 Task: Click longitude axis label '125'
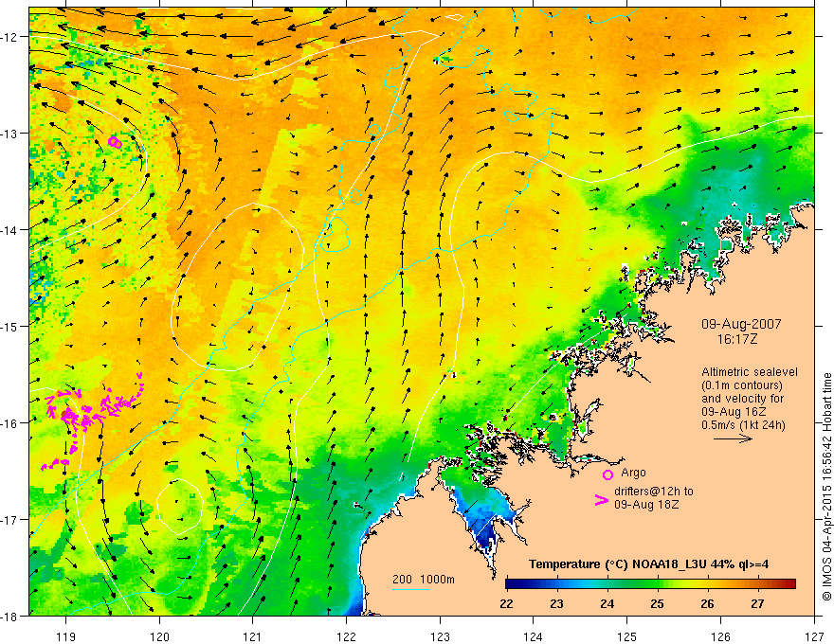(627, 636)
